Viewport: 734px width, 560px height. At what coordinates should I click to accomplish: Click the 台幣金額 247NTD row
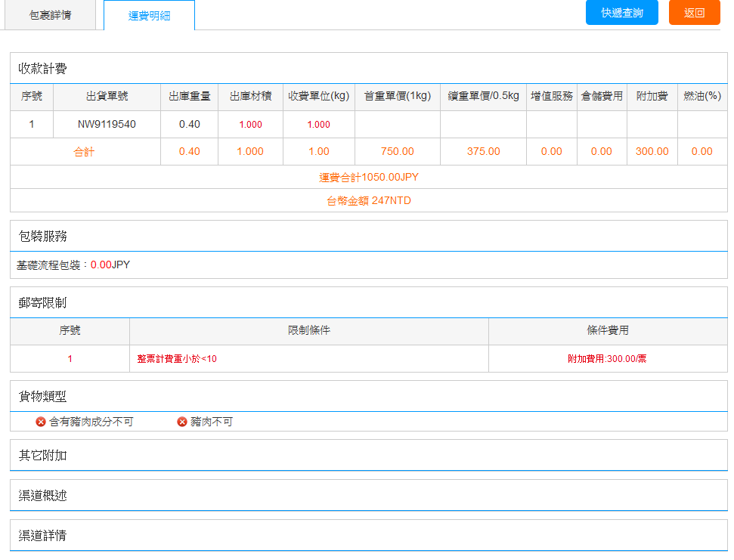(368, 201)
